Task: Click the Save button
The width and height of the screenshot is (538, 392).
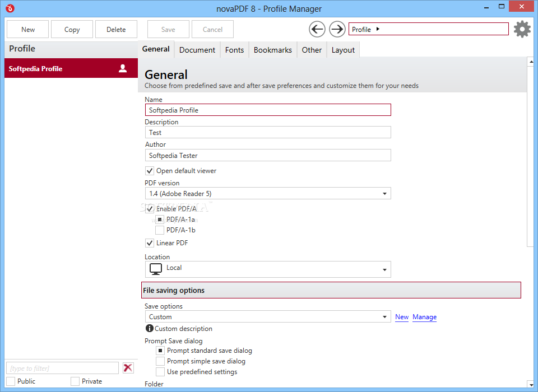Action: pos(168,29)
